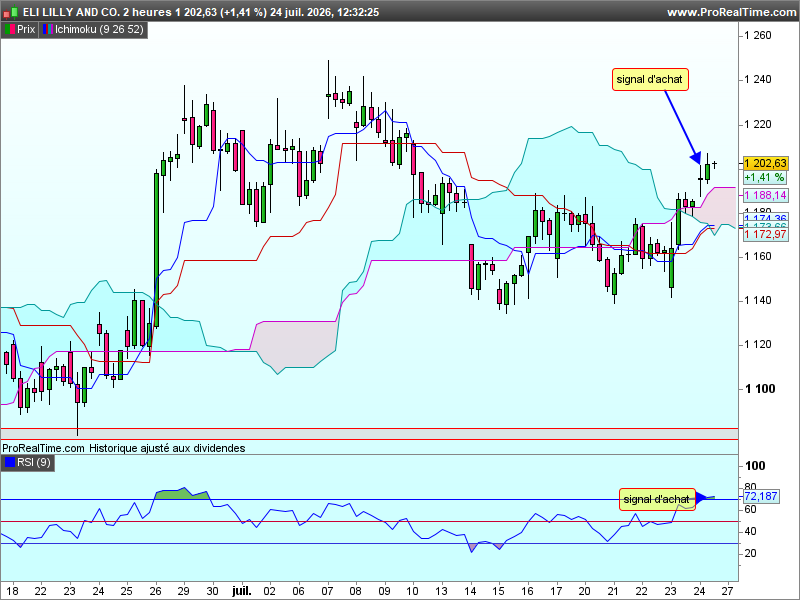Click the price axis label 1 220
Screen dimensions: 800x600
click(758, 124)
